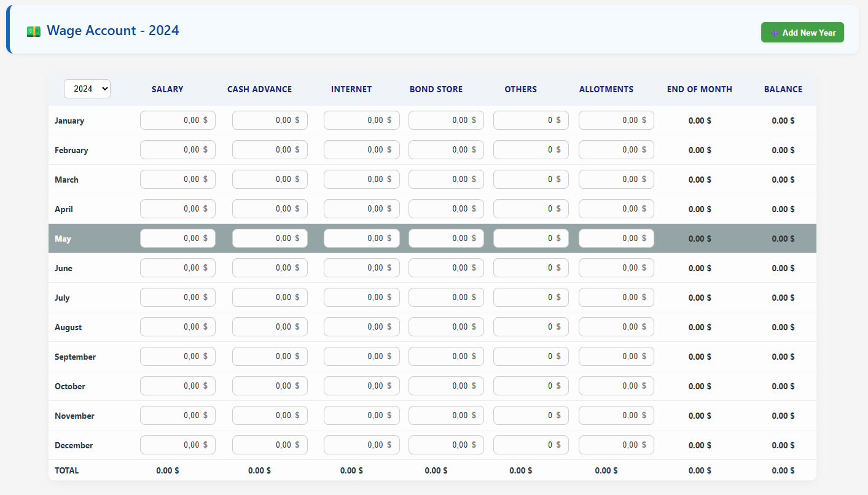
Task: Click the March Balance value
Action: (x=783, y=180)
